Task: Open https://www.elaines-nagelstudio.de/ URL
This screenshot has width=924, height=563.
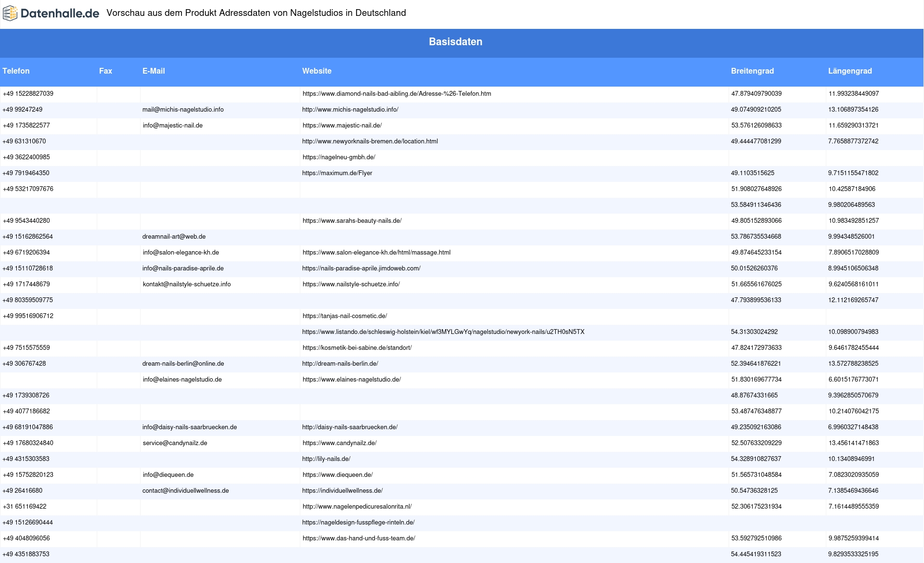Action: [352, 380]
